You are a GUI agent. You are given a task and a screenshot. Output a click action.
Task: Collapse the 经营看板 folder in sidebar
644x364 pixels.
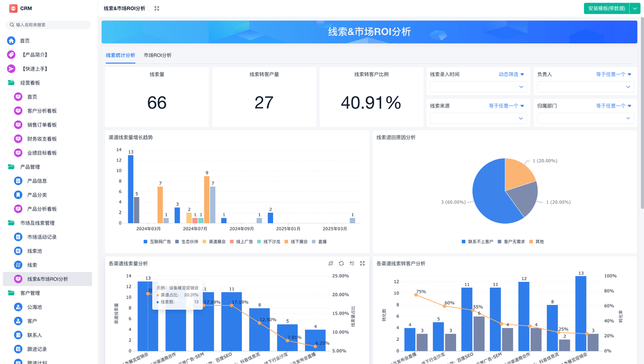pyautogui.click(x=30, y=83)
